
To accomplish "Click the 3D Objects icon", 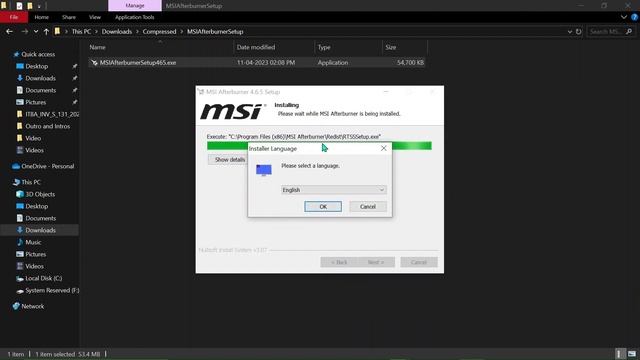I will coord(20,194).
